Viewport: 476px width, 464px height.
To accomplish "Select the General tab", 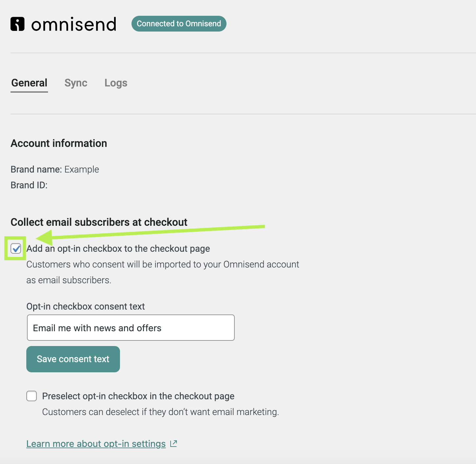I will point(29,83).
